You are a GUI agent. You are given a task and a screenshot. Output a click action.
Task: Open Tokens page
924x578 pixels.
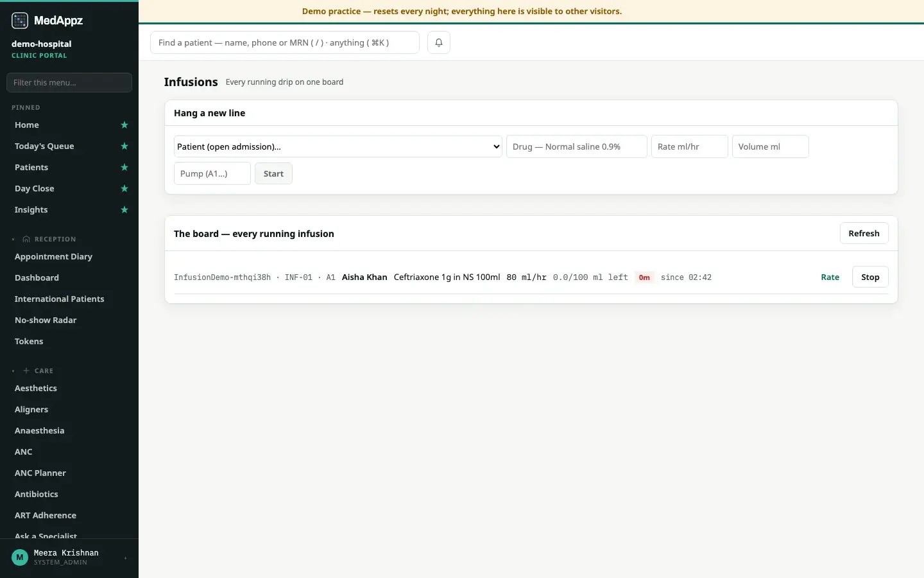click(29, 342)
